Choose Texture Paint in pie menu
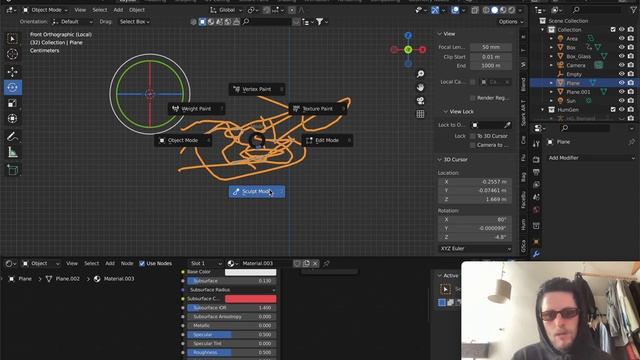The width and height of the screenshot is (640, 360). click(x=318, y=109)
